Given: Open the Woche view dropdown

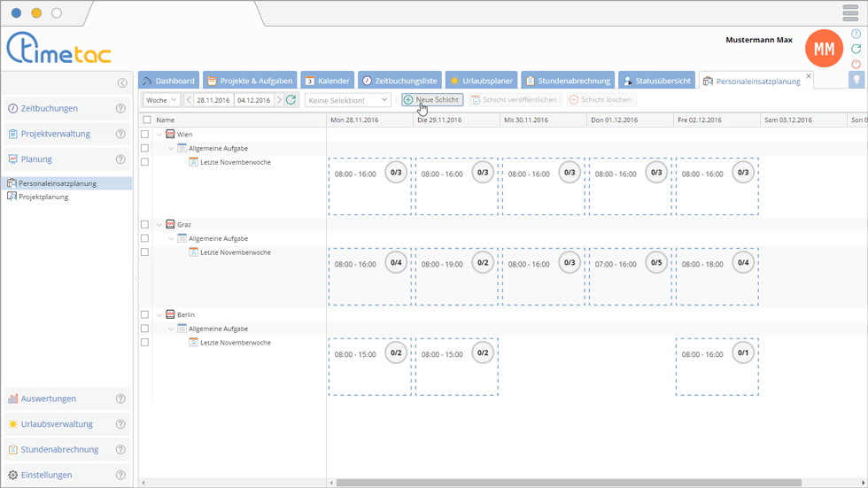Looking at the screenshot, I should pyautogui.click(x=162, y=100).
